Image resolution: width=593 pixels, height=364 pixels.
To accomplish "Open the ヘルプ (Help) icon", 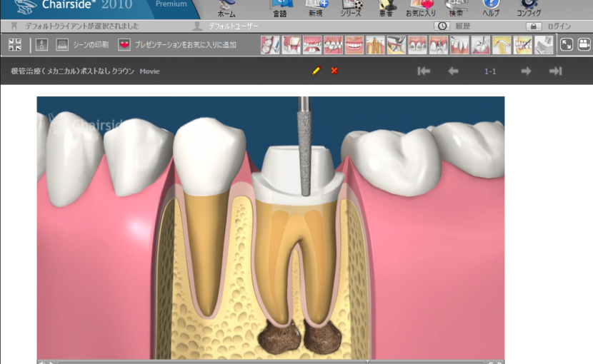I will [x=491, y=8].
